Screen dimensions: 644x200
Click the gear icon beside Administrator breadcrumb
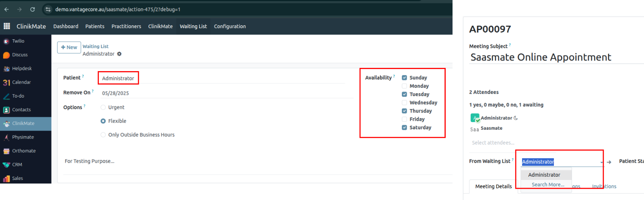click(119, 54)
